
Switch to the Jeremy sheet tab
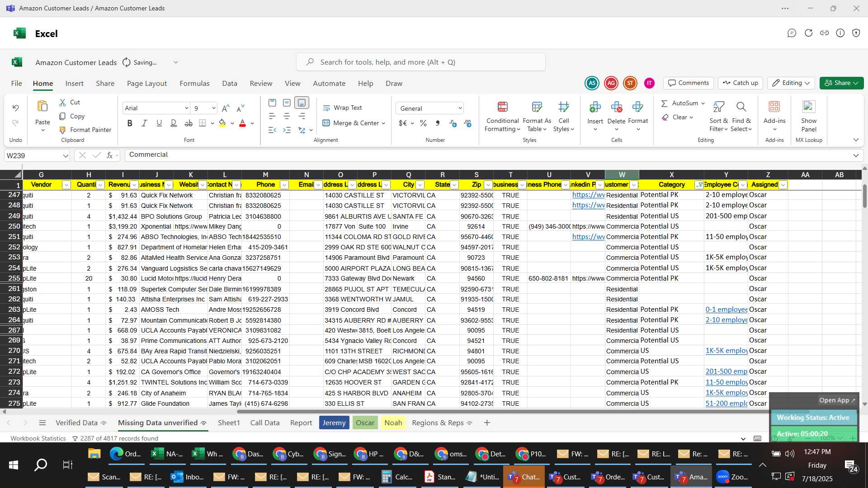334,423
